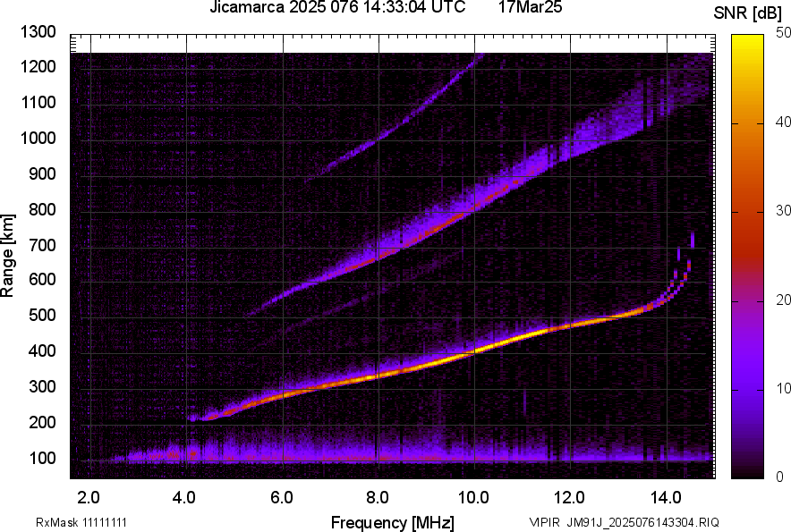Click the 1300 range tick label
The image size is (791, 532).
point(38,32)
